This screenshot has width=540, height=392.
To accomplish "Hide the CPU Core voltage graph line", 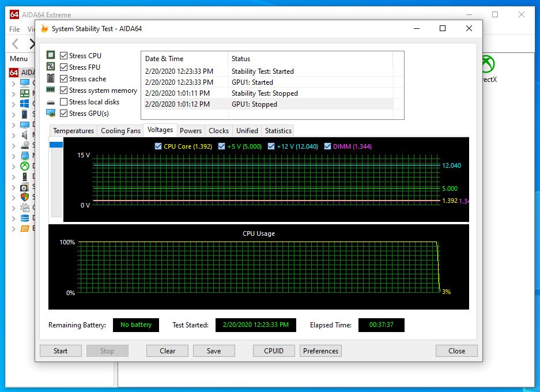I will pyautogui.click(x=158, y=146).
